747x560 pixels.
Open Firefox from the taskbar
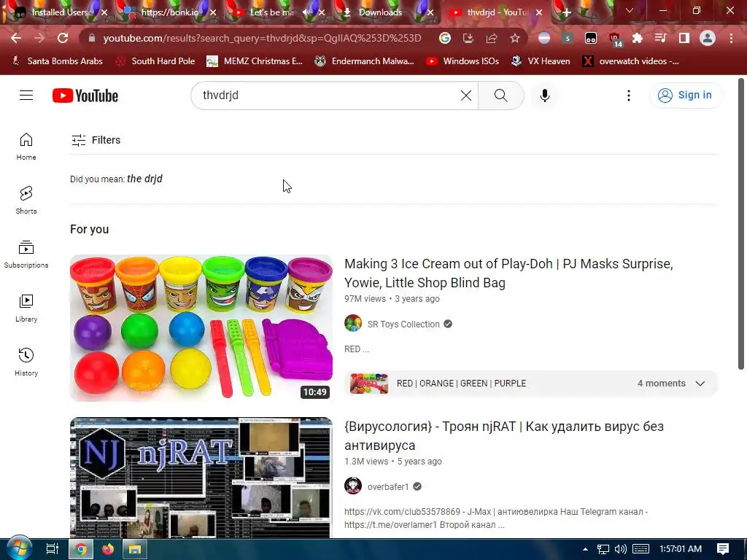coord(108,549)
